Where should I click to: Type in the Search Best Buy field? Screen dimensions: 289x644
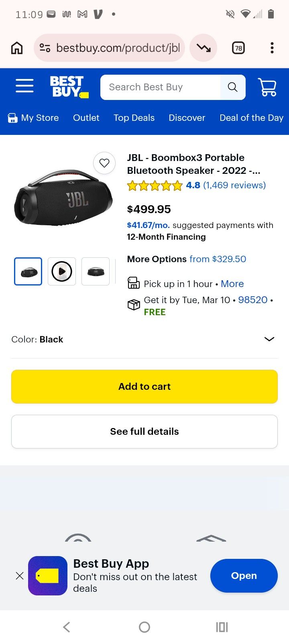pyautogui.click(x=161, y=87)
